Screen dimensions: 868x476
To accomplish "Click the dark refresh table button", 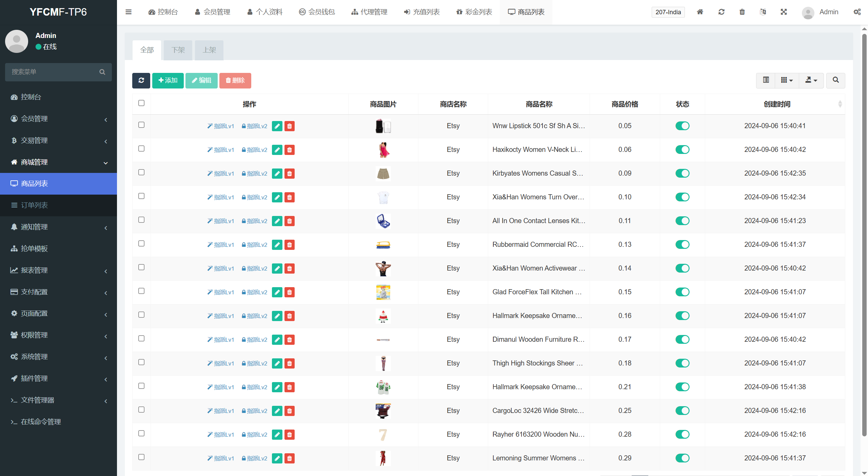I will (x=141, y=80).
